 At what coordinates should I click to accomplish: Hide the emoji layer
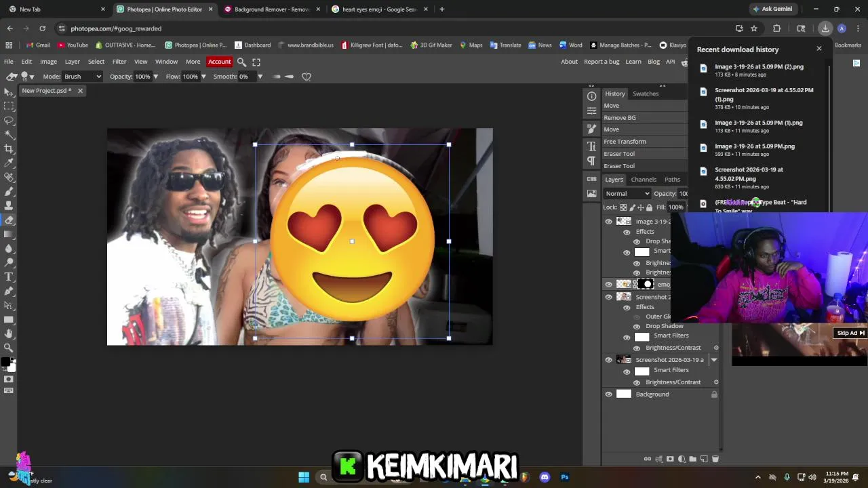pyautogui.click(x=608, y=285)
